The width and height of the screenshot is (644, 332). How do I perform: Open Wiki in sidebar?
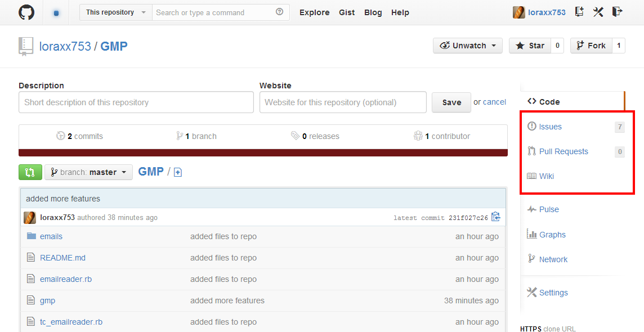click(546, 176)
